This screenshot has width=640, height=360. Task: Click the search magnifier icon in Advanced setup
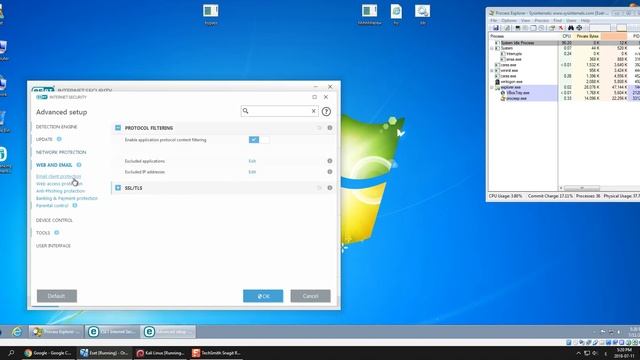pyautogui.click(x=245, y=111)
